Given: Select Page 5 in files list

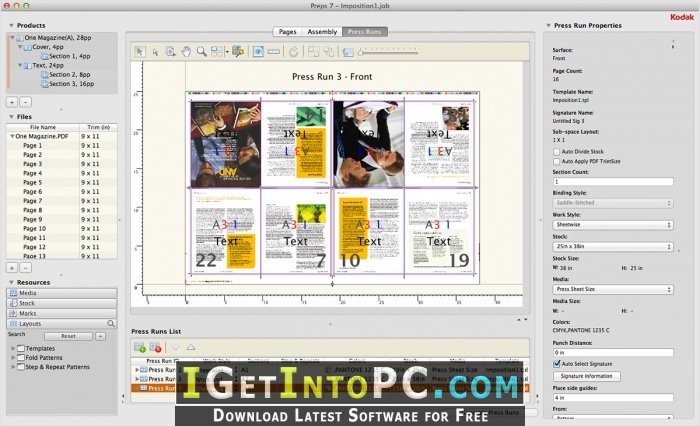Looking at the screenshot, I should pos(62,182).
